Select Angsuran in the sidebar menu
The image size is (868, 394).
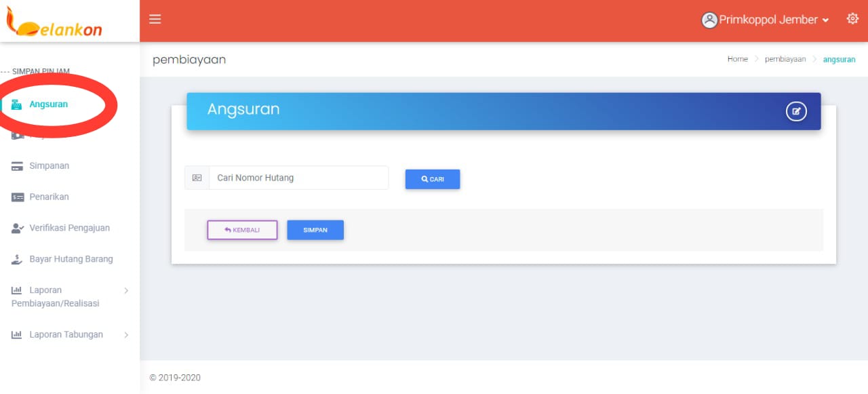tap(48, 104)
